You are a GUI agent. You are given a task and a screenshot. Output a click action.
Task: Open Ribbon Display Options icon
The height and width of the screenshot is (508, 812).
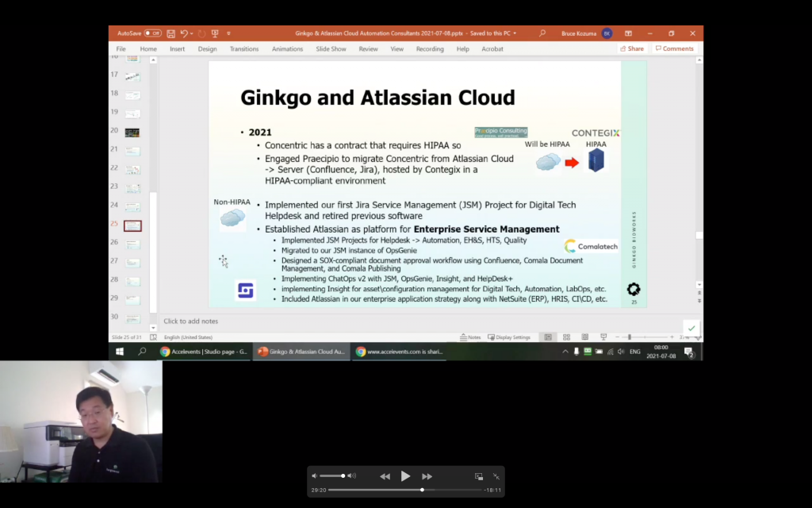pos(628,33)
